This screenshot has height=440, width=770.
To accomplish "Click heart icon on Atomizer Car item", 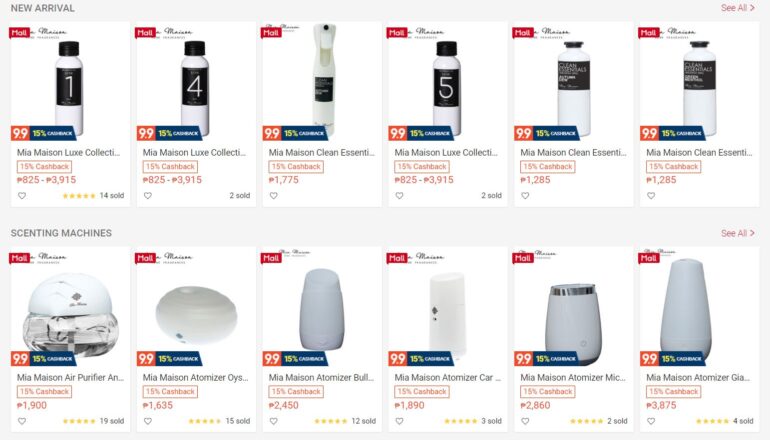I will click(x=399, y=421).
